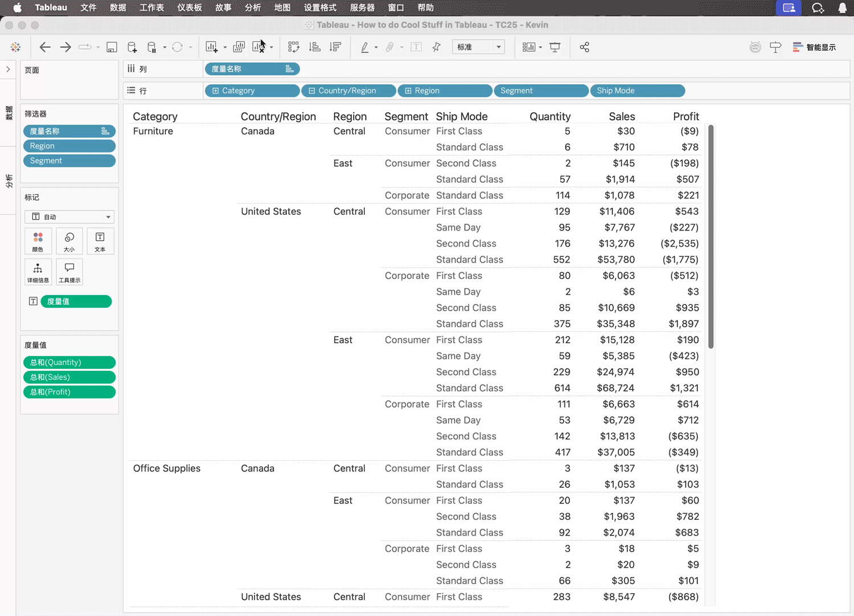Expand the collapsed left side pane
This screenshot has height=616, width=854.
8,69
